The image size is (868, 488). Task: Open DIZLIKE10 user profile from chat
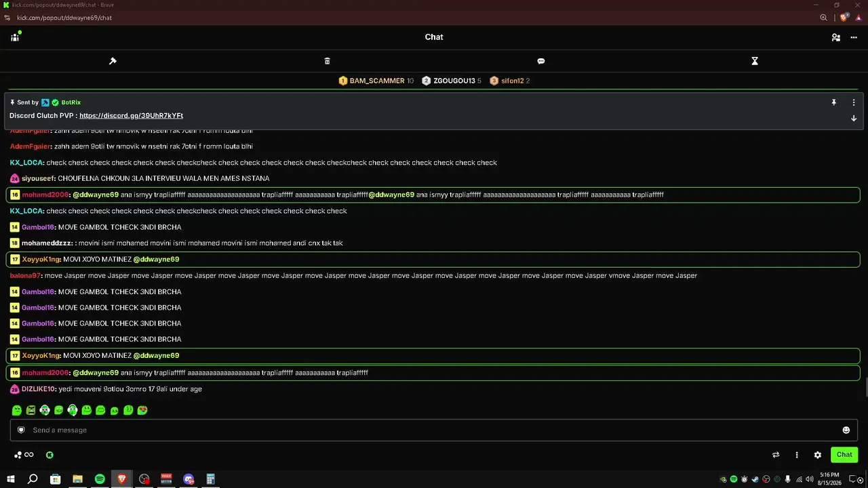(38, 389)
